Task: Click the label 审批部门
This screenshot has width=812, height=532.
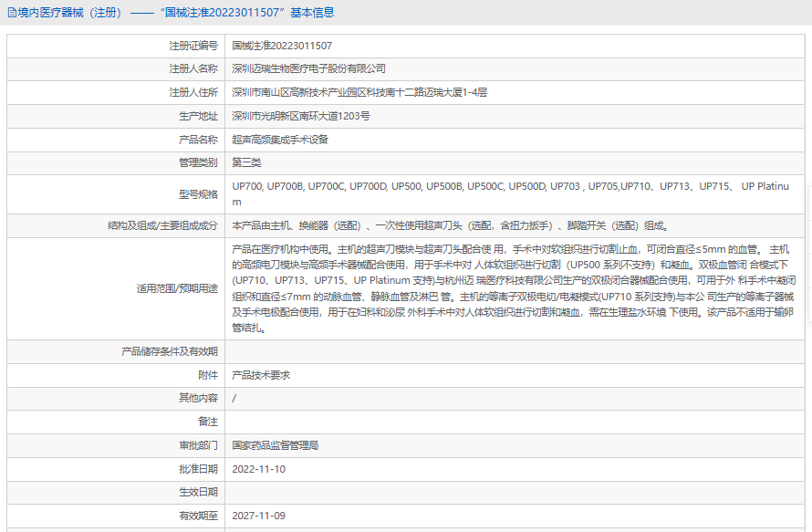Action: click(198, 445)
